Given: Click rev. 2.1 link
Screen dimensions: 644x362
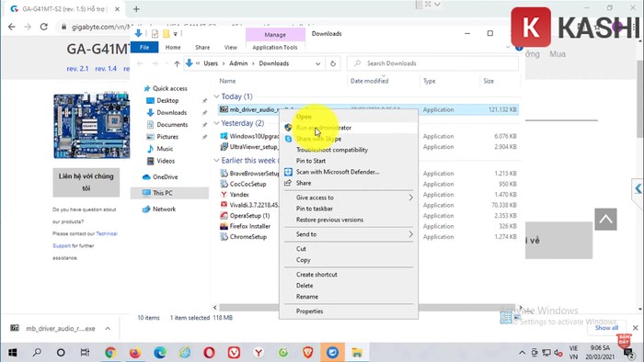Looking at the screenshot, I should tap(77, 69).
